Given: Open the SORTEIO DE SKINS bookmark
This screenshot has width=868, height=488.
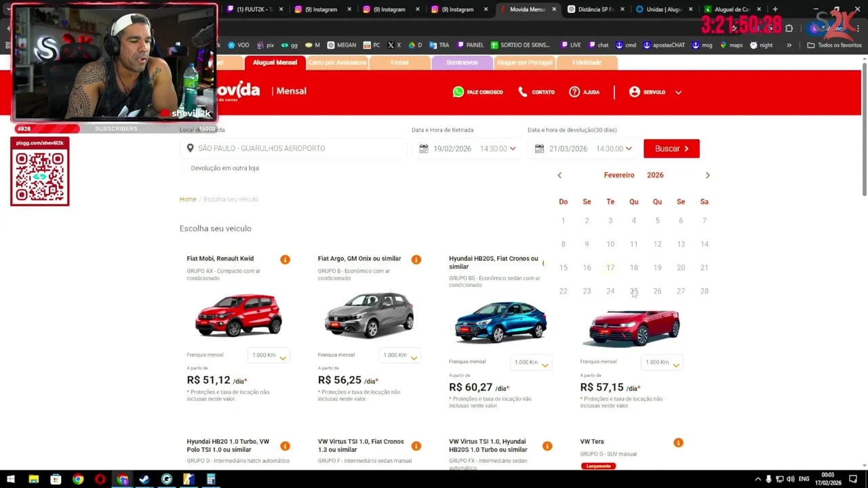Looking at the screenshot, I should (520, 45).
